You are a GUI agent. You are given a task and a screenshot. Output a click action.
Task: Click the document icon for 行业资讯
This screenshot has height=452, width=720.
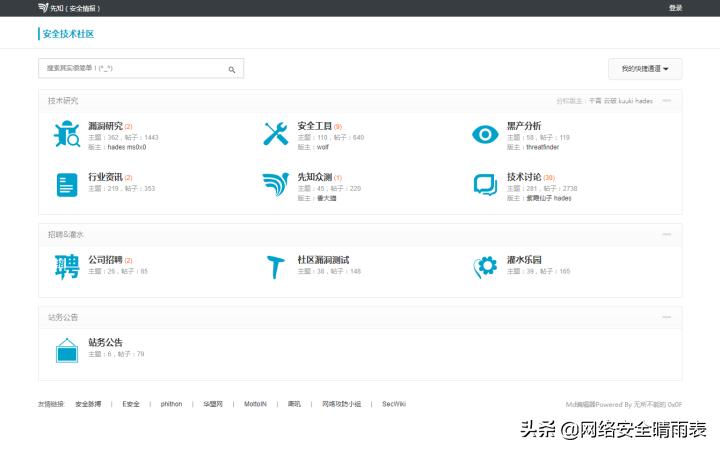coord(67,185)
